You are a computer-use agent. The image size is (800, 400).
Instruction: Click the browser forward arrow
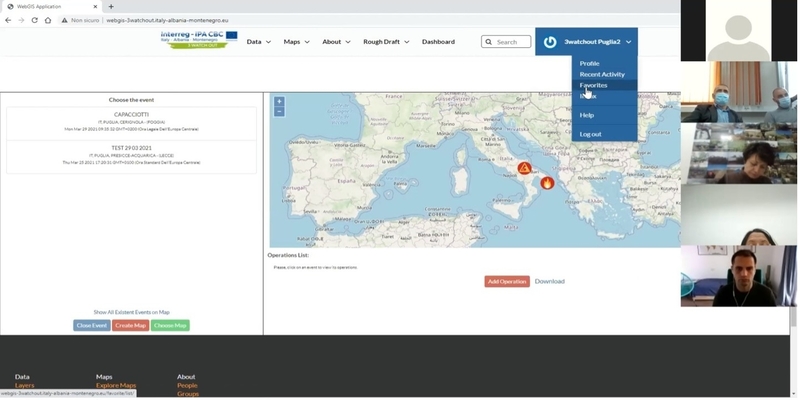(21, 20)
